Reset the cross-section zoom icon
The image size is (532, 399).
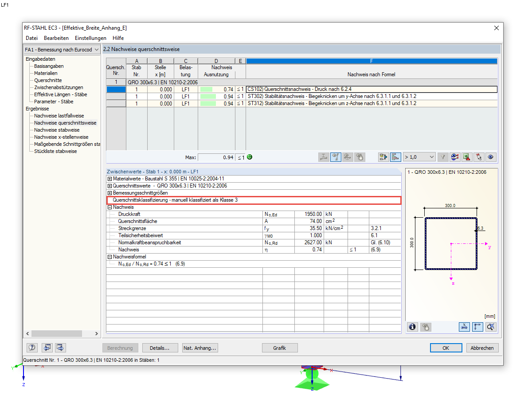(x=491, y=327)
